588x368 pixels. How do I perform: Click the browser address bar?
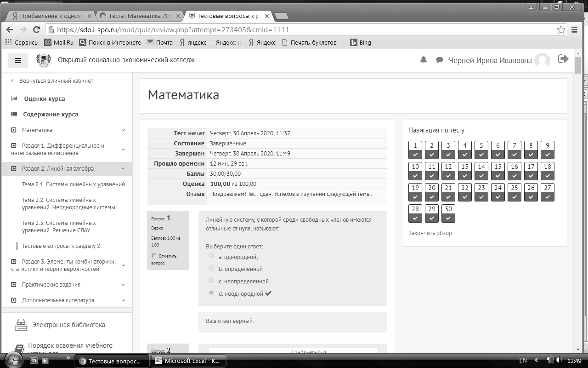(303, 30)
